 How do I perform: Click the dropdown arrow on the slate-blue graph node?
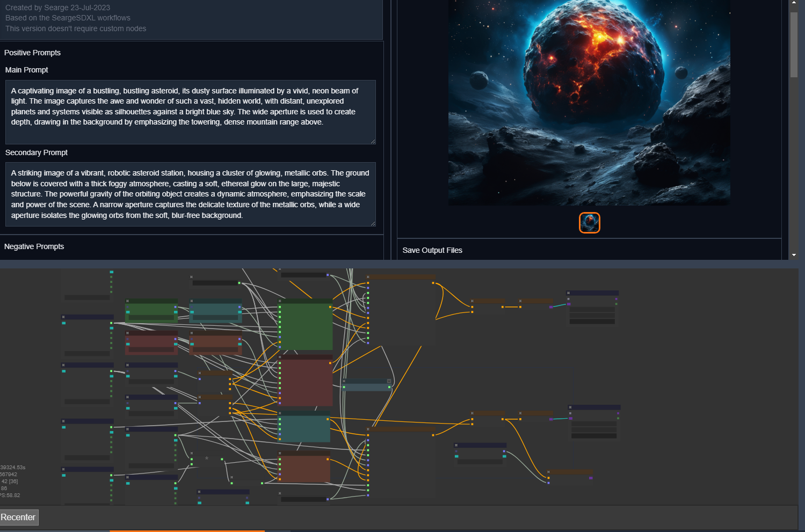[x=389, y=381]
